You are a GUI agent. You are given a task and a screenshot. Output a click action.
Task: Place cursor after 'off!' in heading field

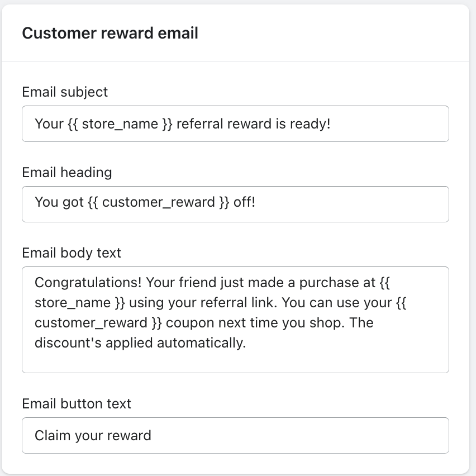point(256,202)
